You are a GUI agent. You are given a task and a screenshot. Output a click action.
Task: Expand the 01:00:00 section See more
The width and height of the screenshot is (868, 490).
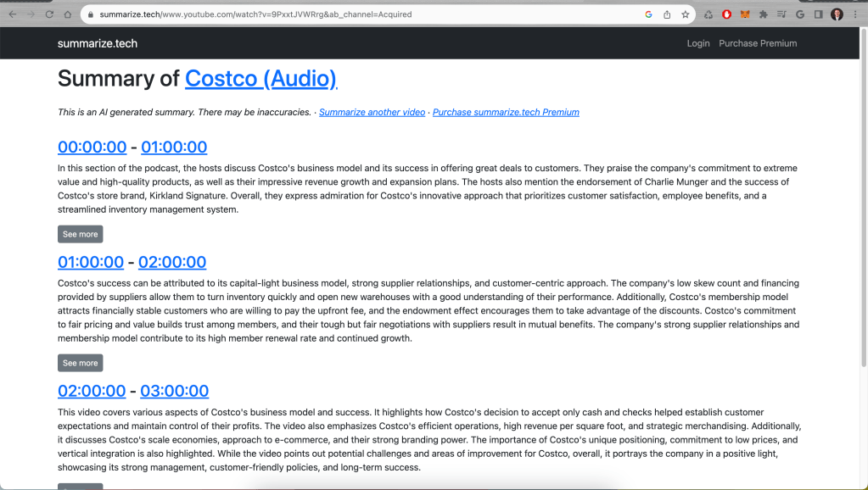click(80, 363)
